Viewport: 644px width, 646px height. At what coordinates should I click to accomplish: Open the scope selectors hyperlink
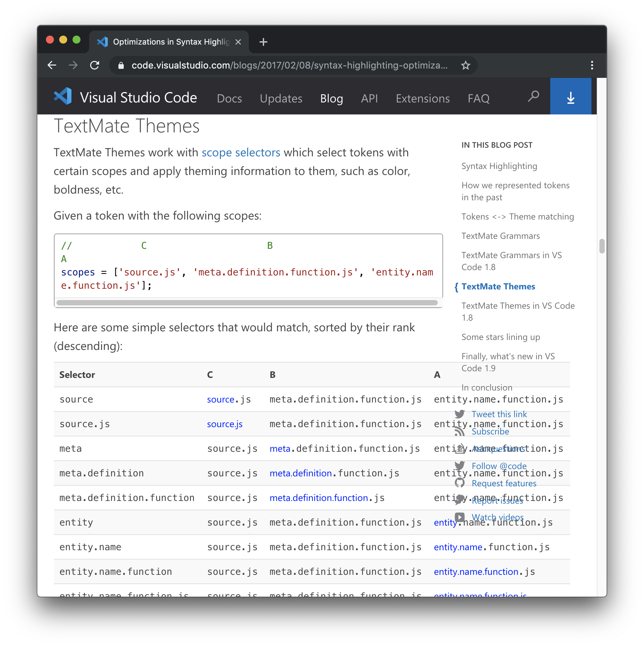(x=241, y=152)
